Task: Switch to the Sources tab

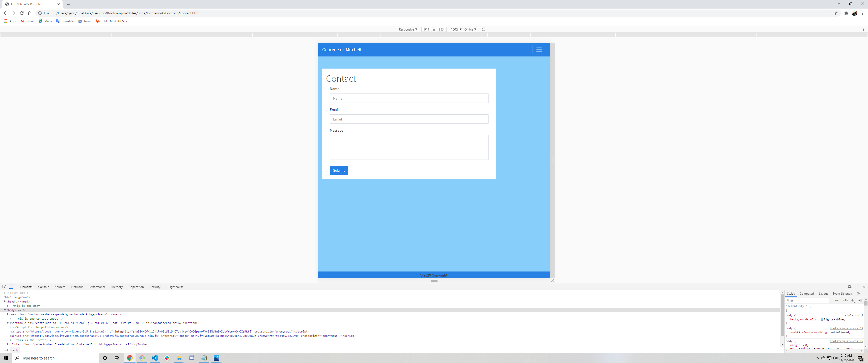Action: pos(60,287)
